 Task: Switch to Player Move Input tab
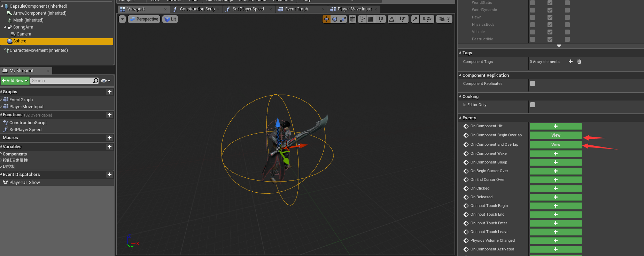point(354,9)
